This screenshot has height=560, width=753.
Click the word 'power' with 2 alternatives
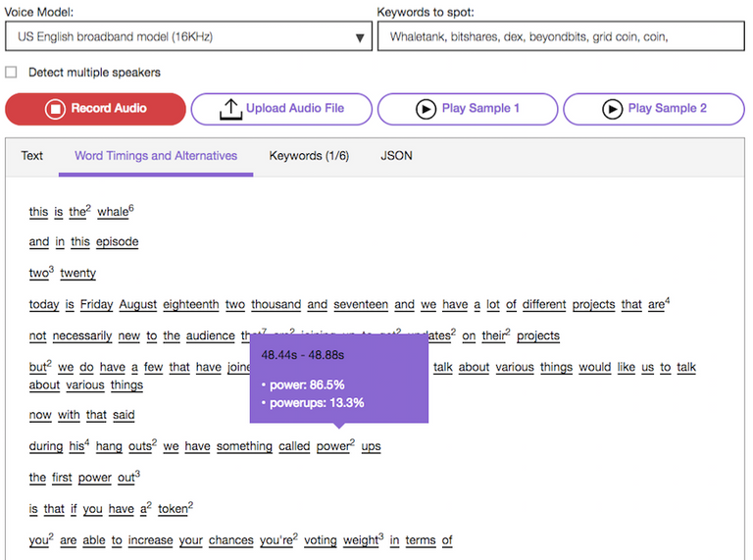click(334, 446)
